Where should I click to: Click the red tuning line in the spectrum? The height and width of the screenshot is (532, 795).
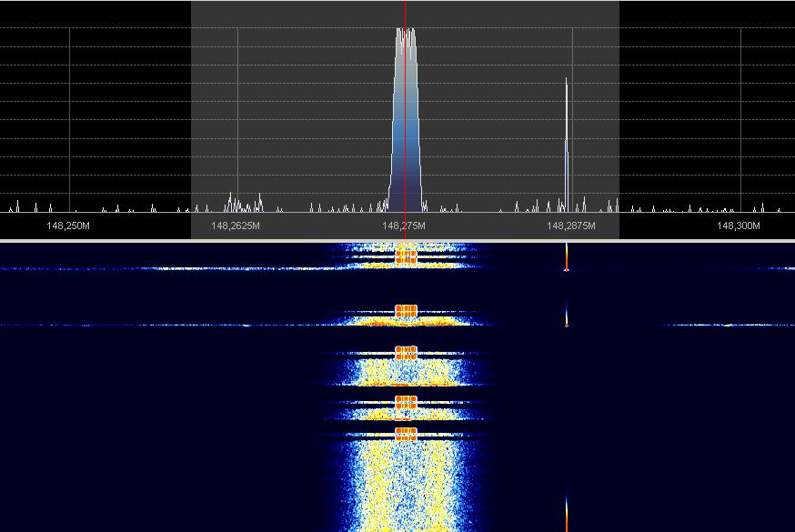(x=405, y=119)
